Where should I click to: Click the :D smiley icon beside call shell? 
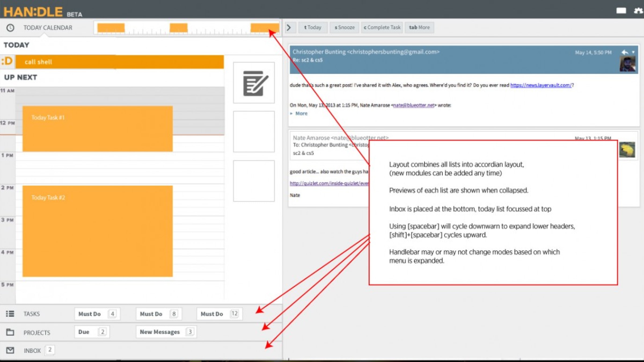click(7, 61)
